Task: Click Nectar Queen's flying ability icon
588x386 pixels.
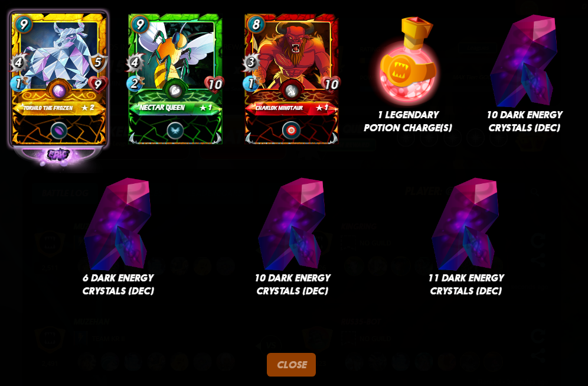Action: coord(175,131)
